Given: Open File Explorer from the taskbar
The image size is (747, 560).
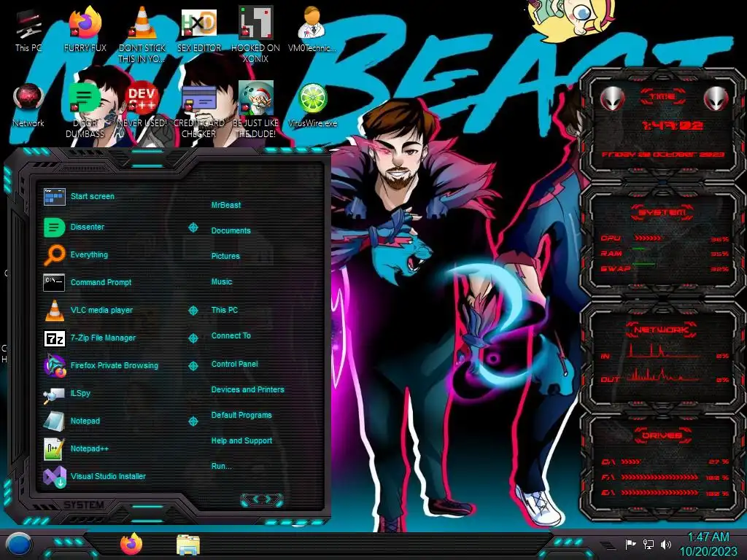Looking at the screenshot, I should click(188, 545).
